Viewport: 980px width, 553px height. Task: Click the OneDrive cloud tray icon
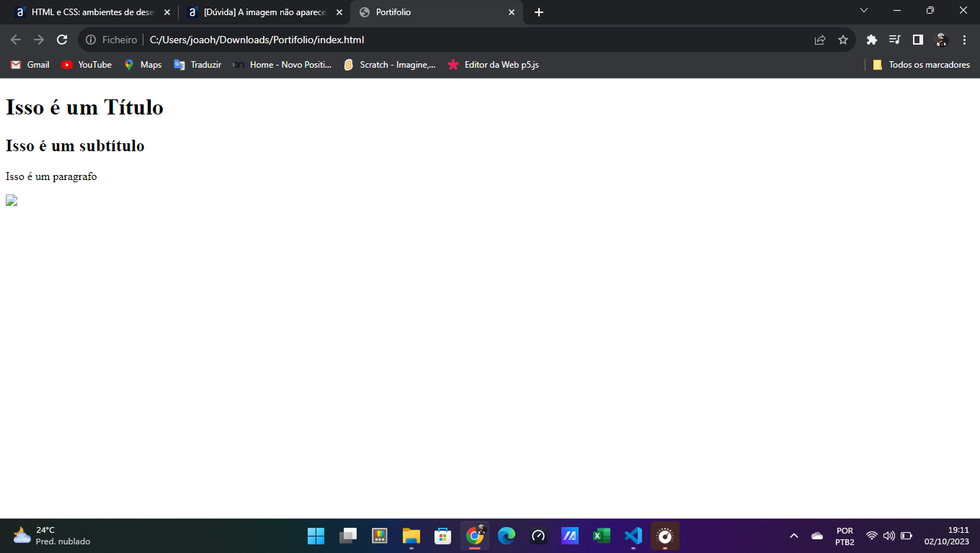click(x=817, y=536)
